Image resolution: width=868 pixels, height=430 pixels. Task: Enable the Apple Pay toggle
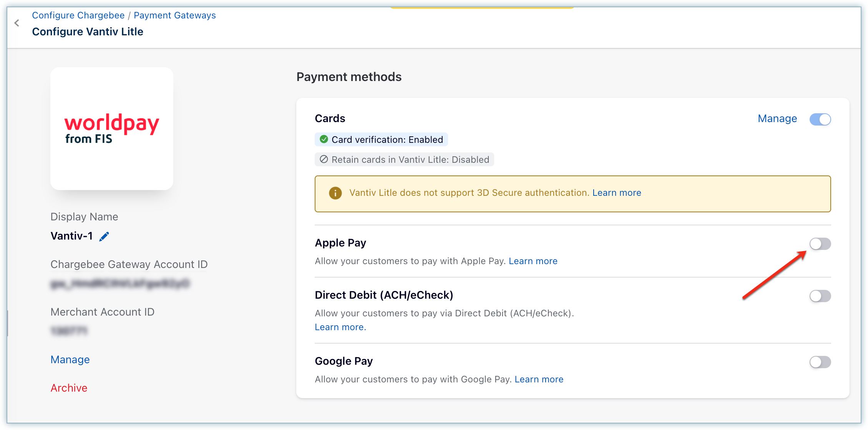click(x=820, y=244)
